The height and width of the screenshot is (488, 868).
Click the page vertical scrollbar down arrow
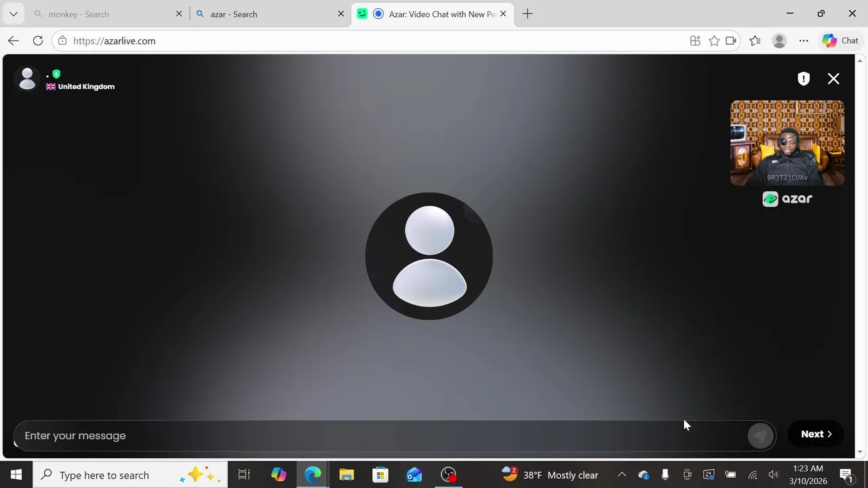coord(861,452)
